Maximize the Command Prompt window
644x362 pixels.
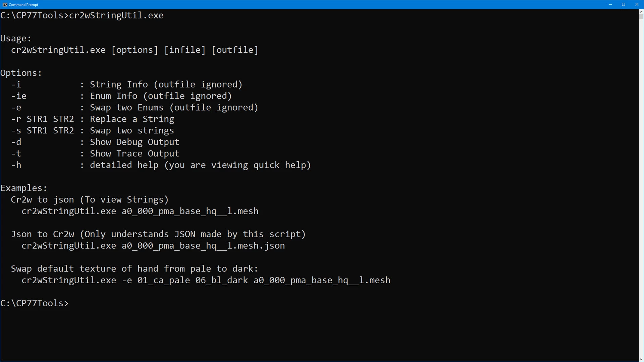pyautogui.click(x=624, y=4)
